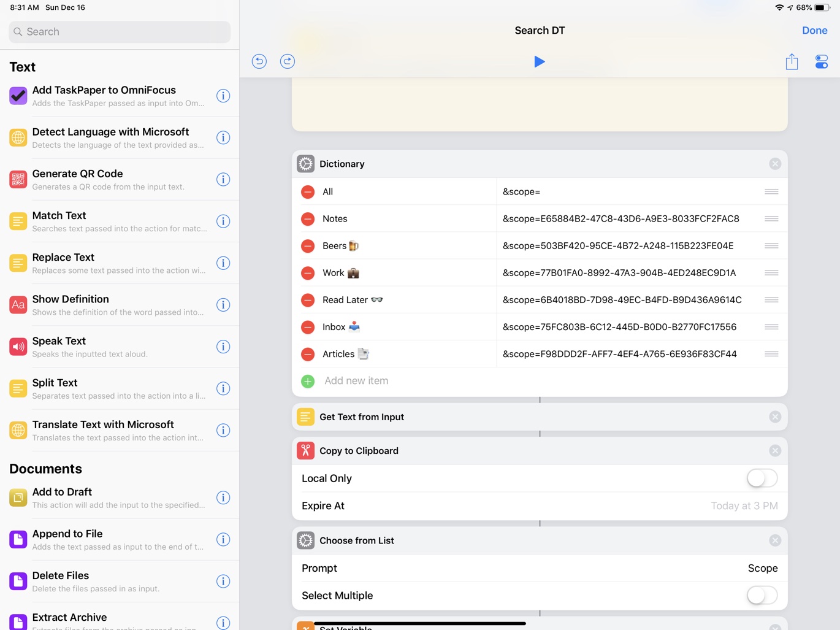Finish editing with Done
This screenshot has height=630, width=840.
(x=814, y=30)
